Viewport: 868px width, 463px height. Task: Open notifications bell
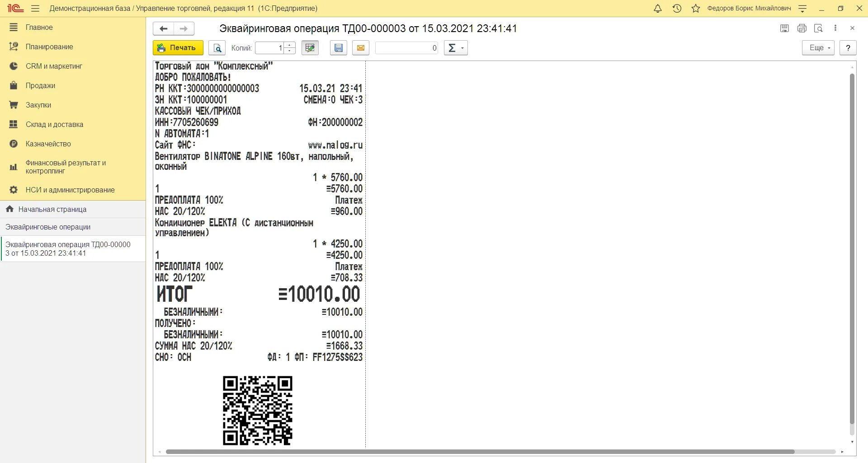pos(658,9)
